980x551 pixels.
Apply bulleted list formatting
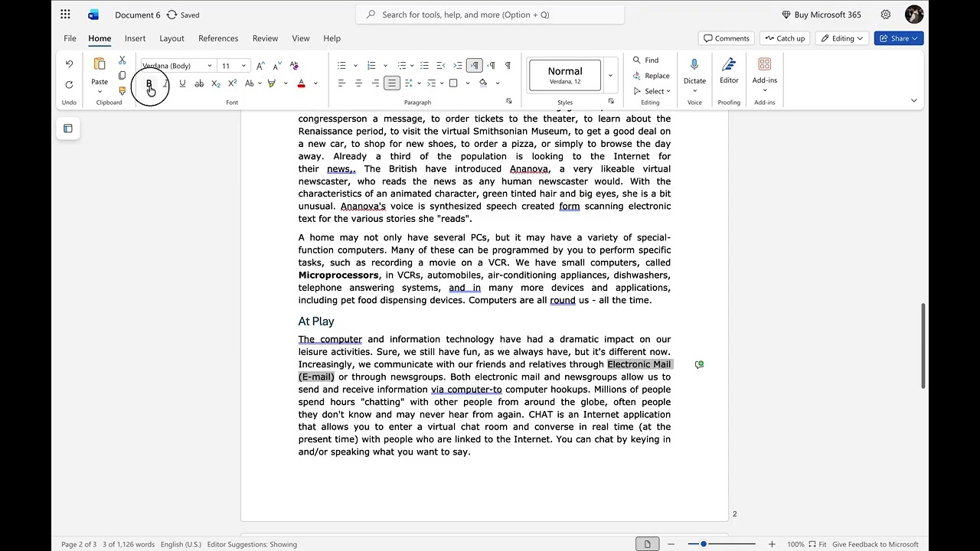(x=341, y=66)
